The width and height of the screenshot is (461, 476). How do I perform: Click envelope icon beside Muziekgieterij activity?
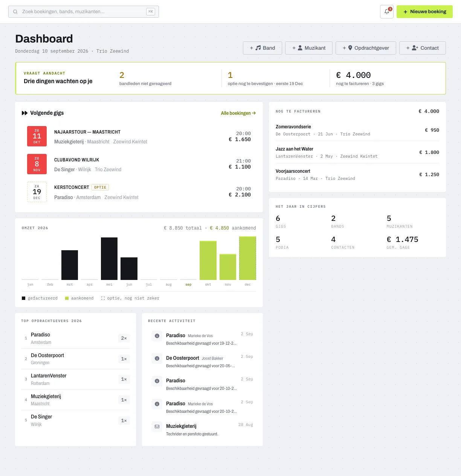click(x=157, y=426)
